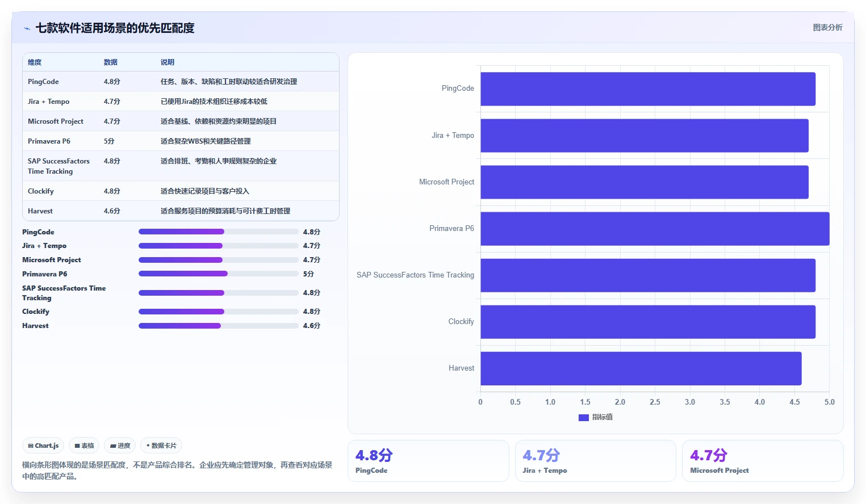Select SAP SuccessFactors Time Tracking table cell
This screenshot has width=866, height=504.
tap(58, 166)
